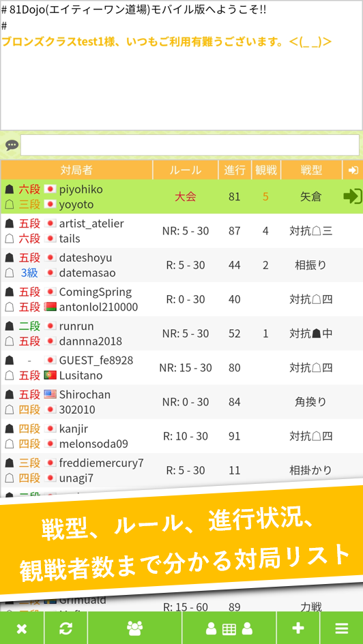Click the 対抗☗中 opening type cell
This screenshot has width=363, height=644.
[x=311, y=333]
